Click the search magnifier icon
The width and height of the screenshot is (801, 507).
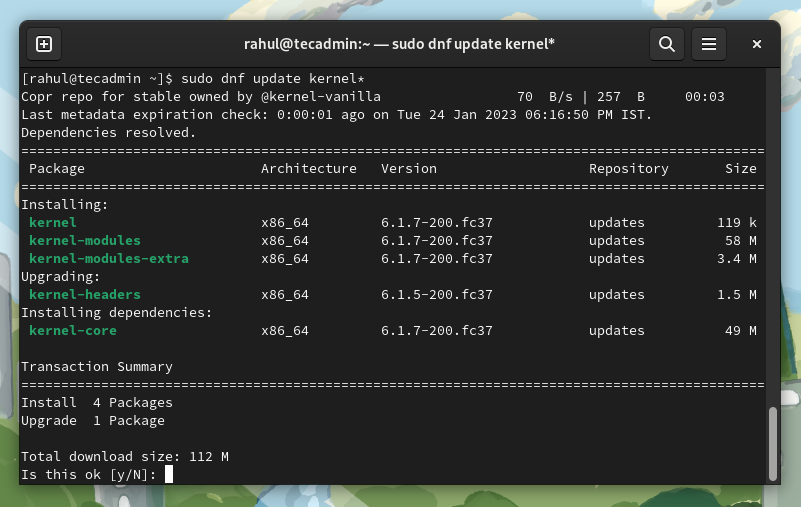coord(666,44)
